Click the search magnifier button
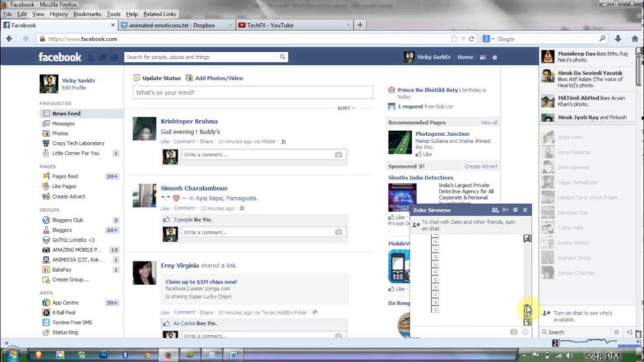The width and height of the screenshot is (644, 362). (x=283, y=57)
